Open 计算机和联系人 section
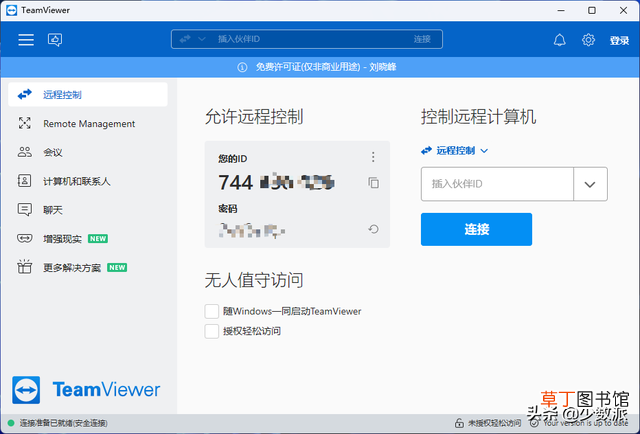The height and width of the screenshot is (434, 640). [x=88, y=181]
